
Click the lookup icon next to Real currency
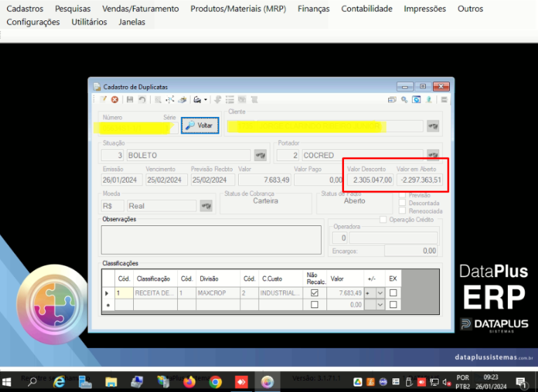coord(206,206)
